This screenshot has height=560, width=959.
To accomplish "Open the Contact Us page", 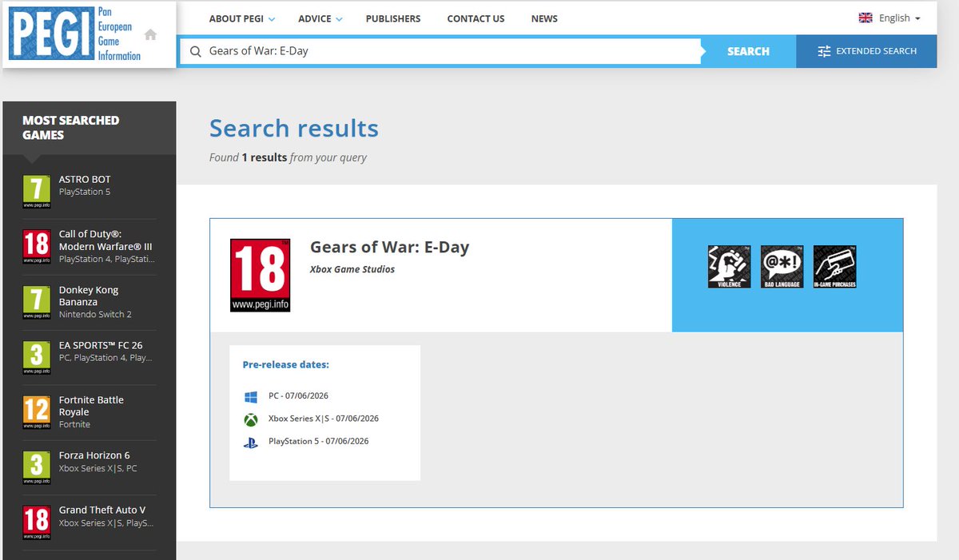I will 476,18.
